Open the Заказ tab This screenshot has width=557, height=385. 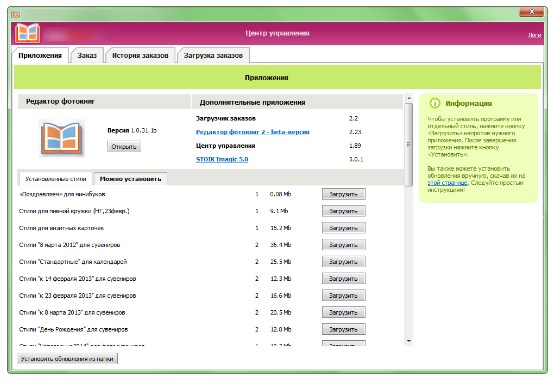pos(87,55)
